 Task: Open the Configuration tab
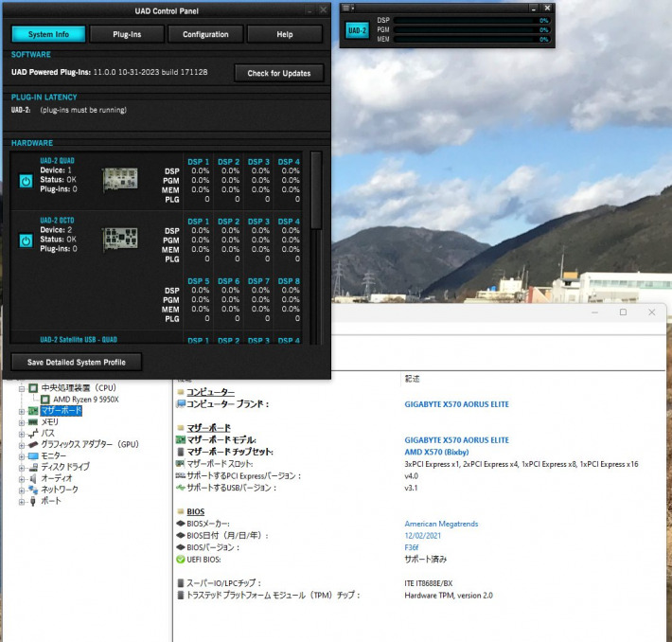coord(205,34)
